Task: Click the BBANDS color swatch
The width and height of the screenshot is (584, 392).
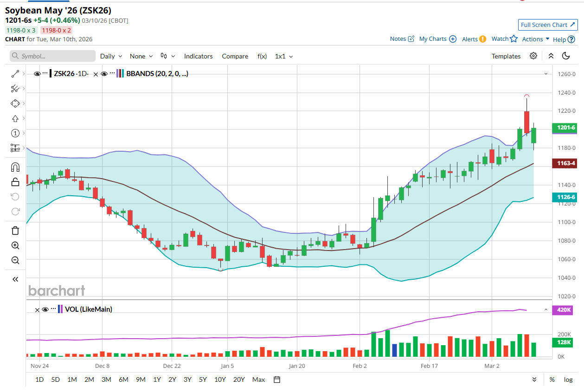Action: coord(120,74)
